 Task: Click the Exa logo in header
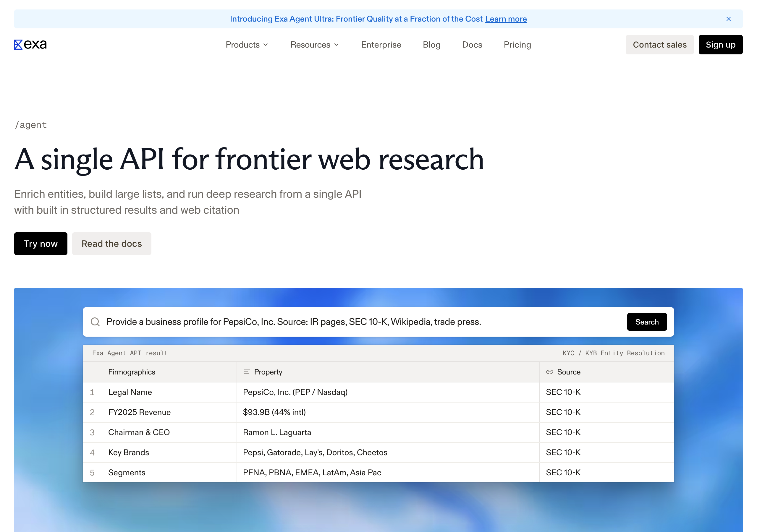point(30,45)
